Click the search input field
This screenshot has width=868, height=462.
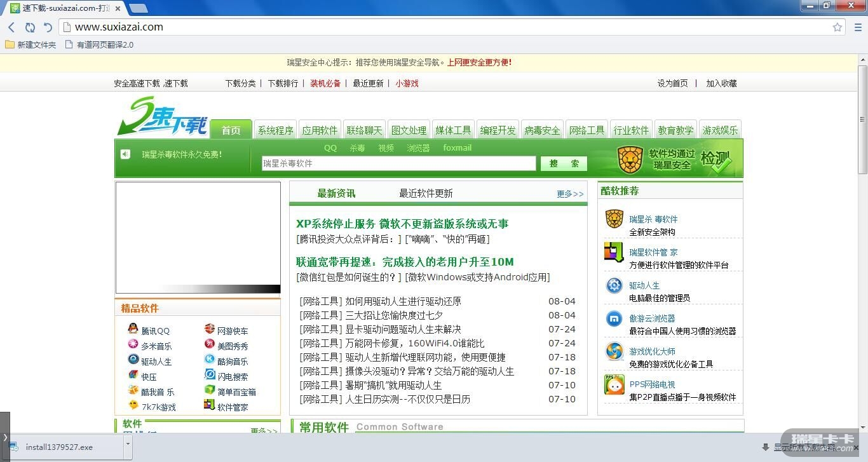click(398, 163)
